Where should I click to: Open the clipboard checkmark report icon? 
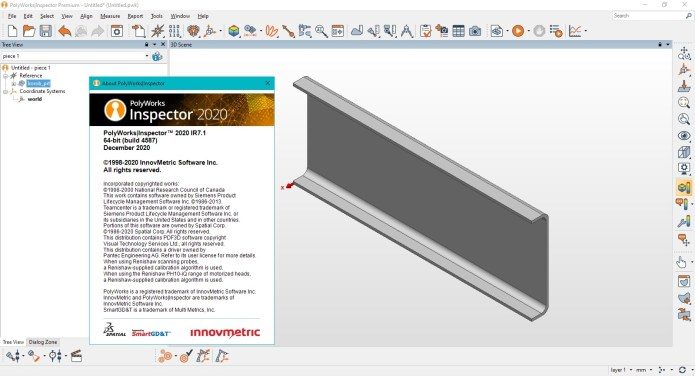(x=425, y=31)
